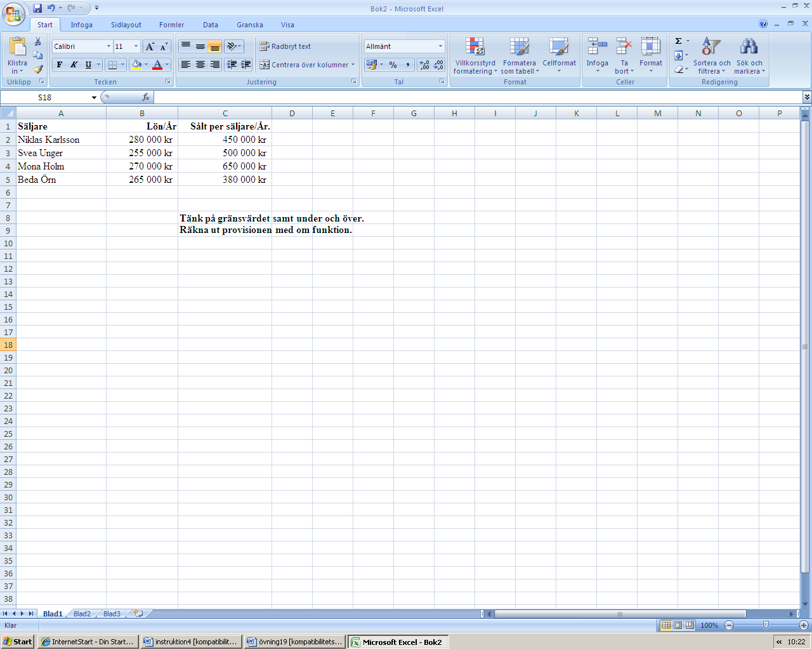The height and width of the screenshot is (650, 812).
Task: Click the Format cells button
Action: (651, 56)
